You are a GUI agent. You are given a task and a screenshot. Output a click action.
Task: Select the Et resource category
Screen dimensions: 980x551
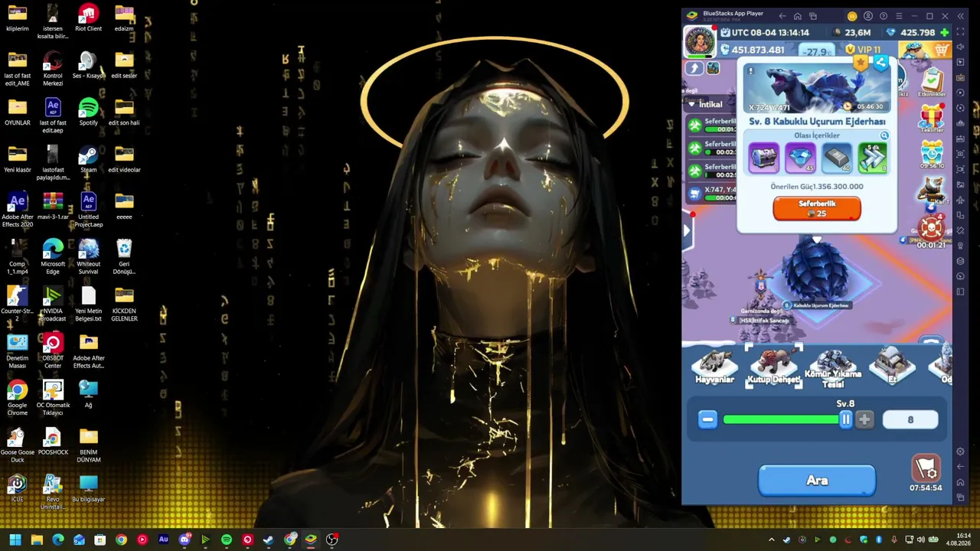click(892, 367)
